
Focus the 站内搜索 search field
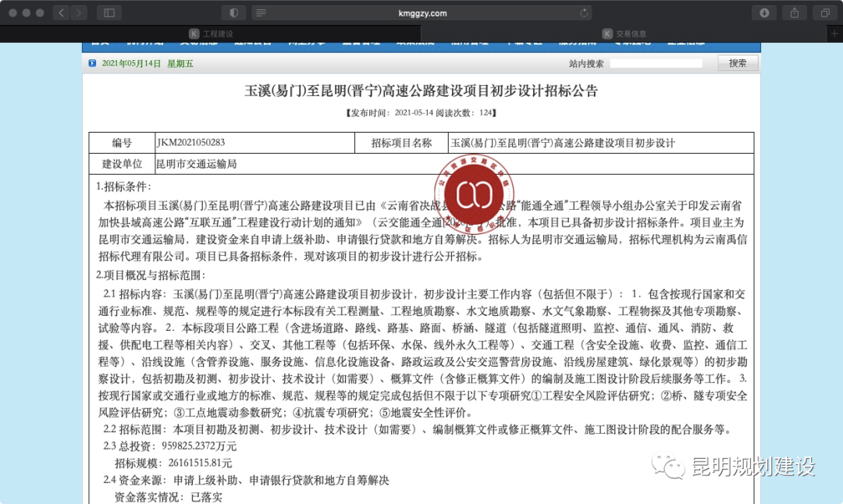(x=656, y=64)
